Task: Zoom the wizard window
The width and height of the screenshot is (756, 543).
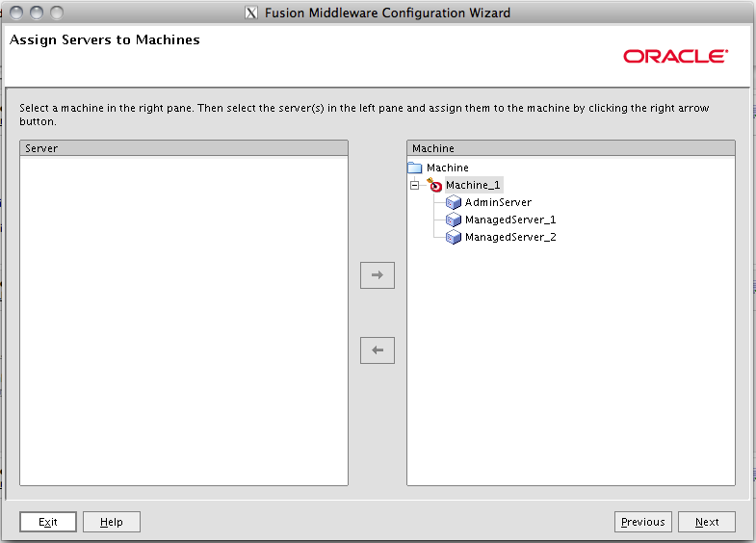Action: coord(57,13)
